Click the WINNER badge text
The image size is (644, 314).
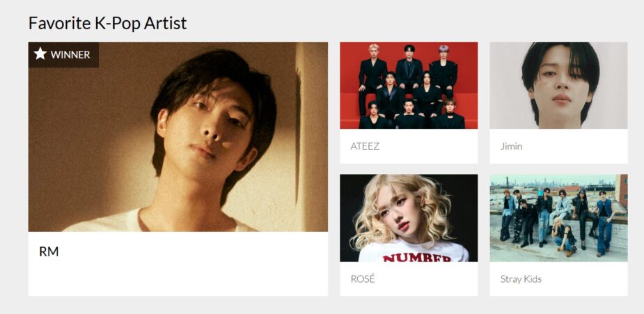click(x=70, y=54)
